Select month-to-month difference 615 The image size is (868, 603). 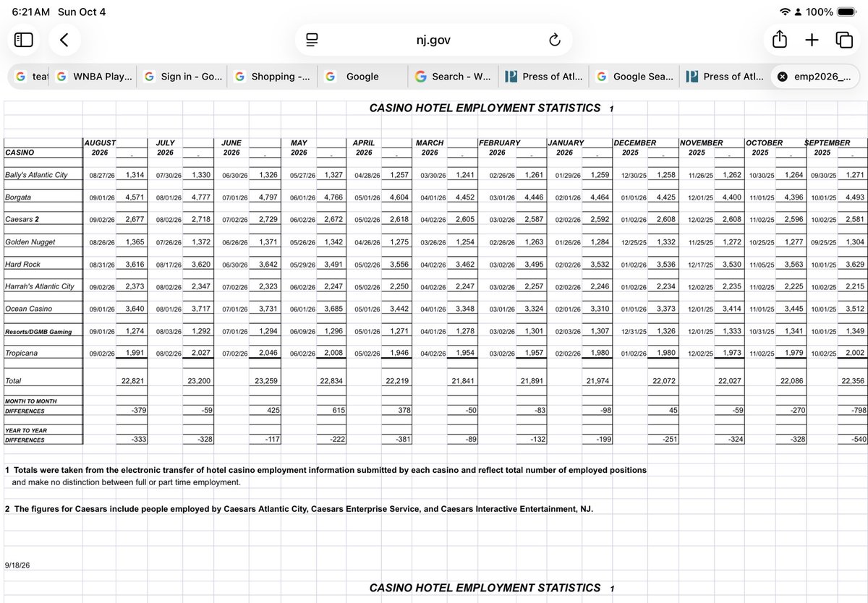(338, 411)
